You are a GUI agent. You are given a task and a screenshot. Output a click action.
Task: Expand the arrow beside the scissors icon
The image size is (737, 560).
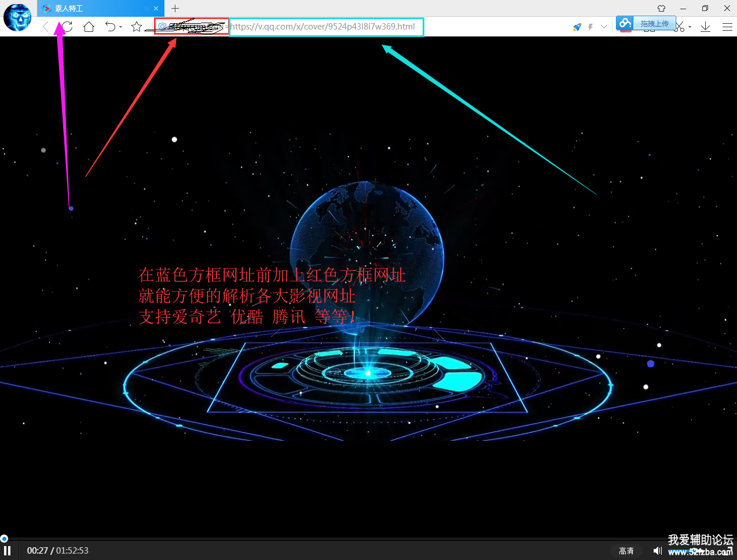690,27
